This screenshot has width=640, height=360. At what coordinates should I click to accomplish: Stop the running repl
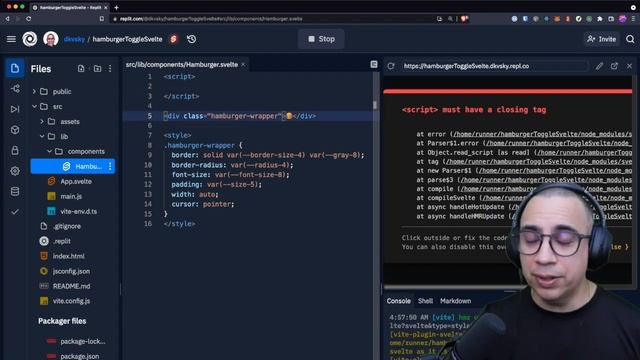[321, 39]
